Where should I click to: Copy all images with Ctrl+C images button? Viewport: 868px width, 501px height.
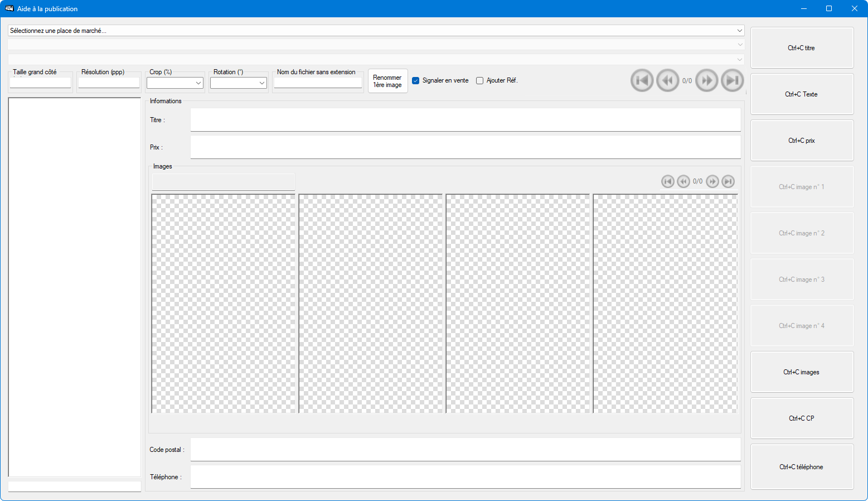click(x=802, y=372)
